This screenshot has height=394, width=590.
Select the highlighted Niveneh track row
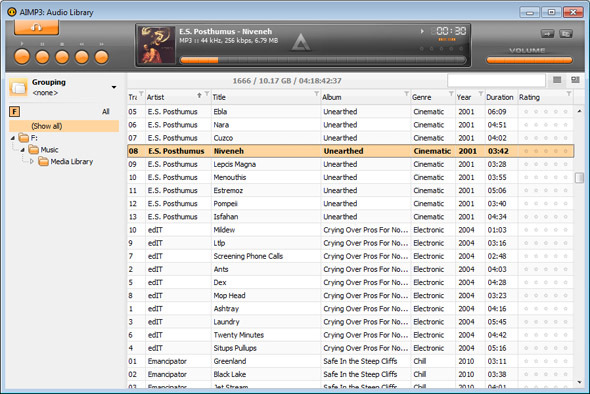[x=350, y=151]
